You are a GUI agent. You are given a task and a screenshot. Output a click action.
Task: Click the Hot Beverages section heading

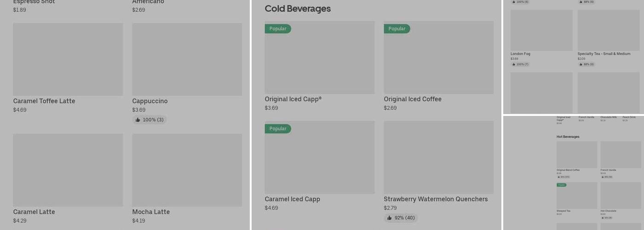coord(568,137)
